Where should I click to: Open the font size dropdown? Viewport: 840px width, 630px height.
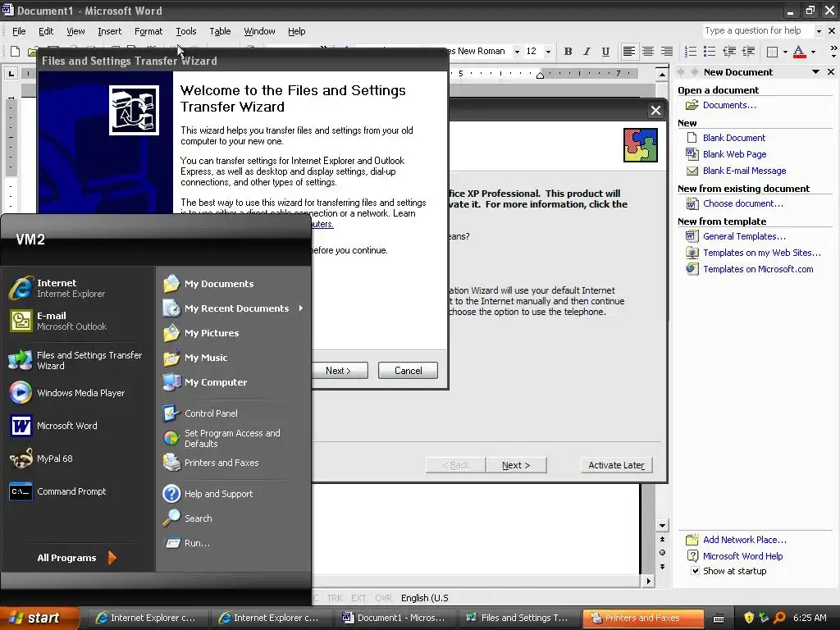(x=548, y=52)
